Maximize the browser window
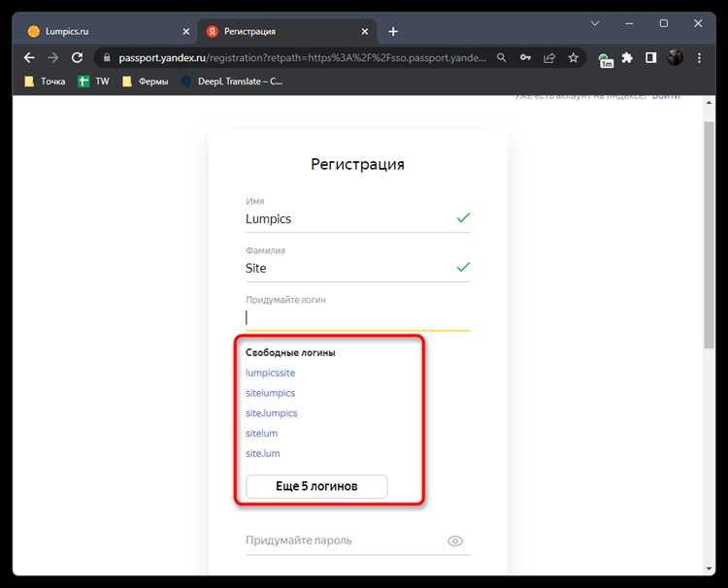728x588 pixels. click(664, 23)
